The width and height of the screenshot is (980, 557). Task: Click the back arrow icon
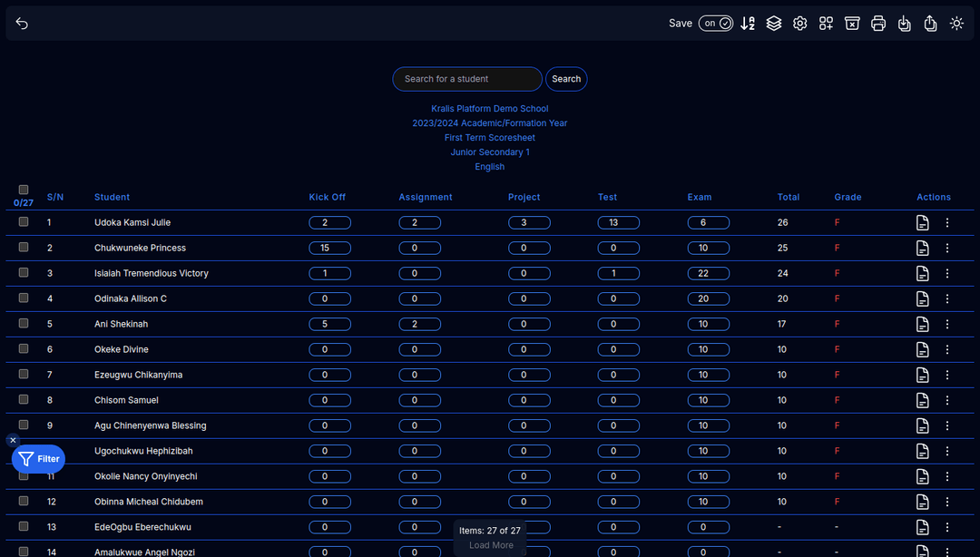(22, 24)
